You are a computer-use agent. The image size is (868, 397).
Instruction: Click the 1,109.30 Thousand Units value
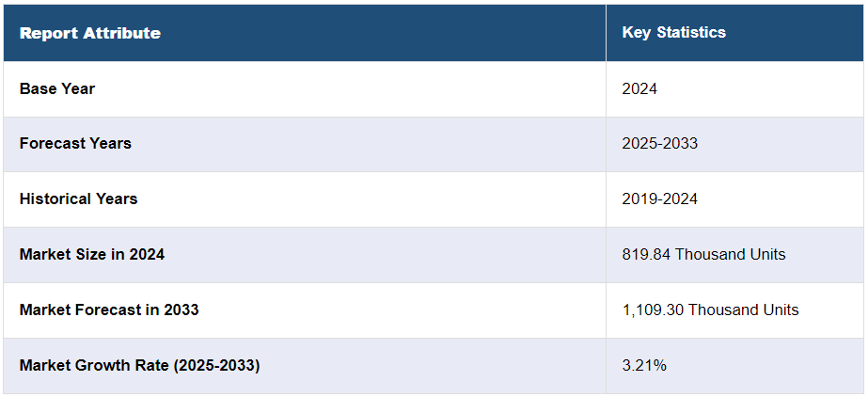point(710,310)
